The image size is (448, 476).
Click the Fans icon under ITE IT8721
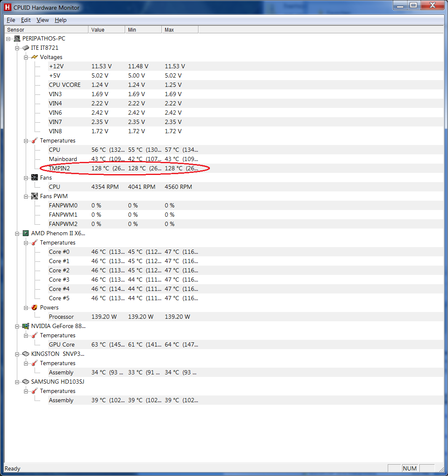coord(35,177)
